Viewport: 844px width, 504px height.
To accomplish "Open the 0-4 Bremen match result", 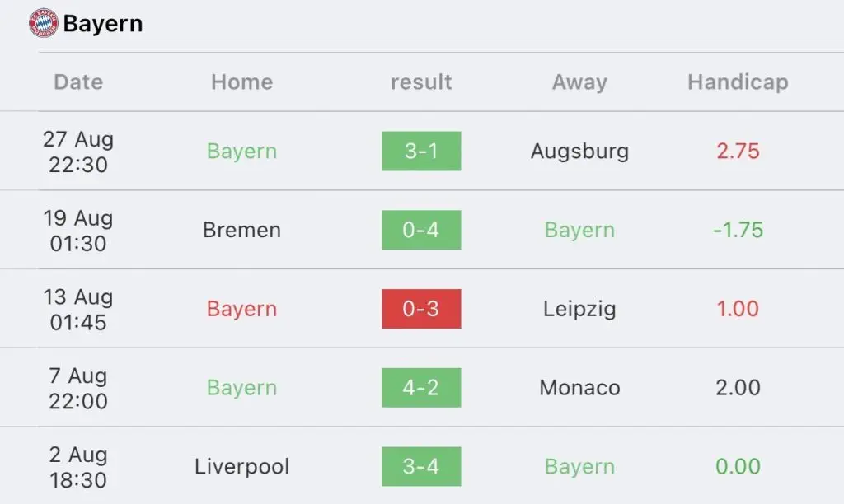I will pyautogui.click(x=421, y=230).
